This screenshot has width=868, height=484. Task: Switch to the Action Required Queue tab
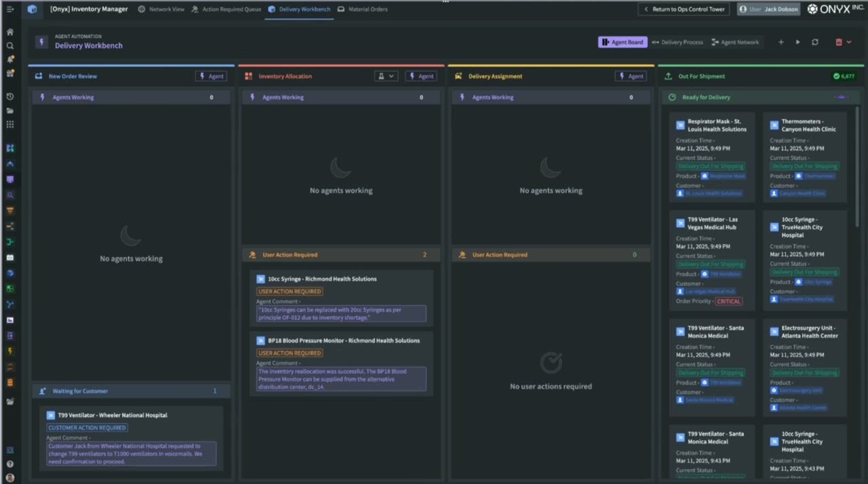click(x=226, y=9)
